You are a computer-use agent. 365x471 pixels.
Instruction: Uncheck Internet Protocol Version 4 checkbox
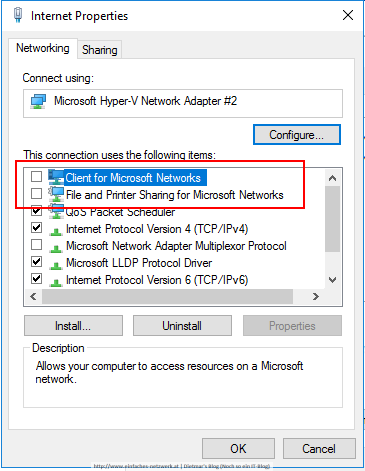[x=36, y=228]
